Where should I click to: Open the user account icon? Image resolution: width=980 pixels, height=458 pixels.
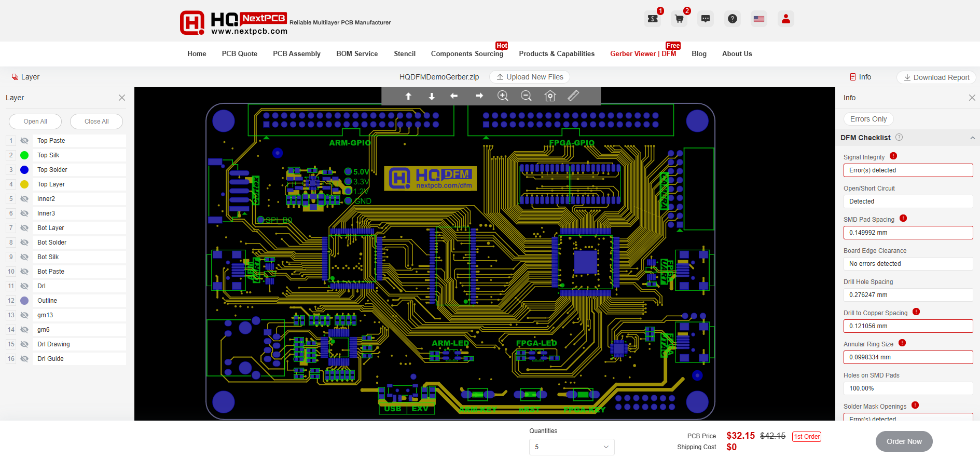[x=785, y=19]
